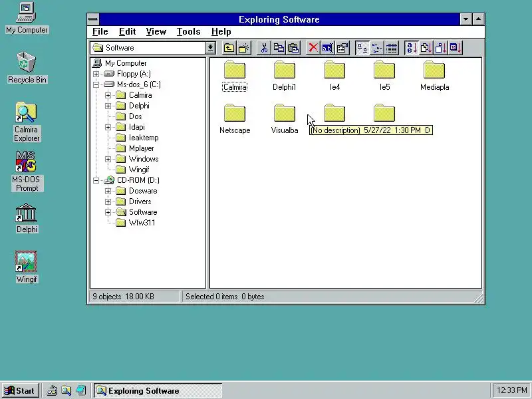Click the Rename (a.b) toolbar icon
Screen dimensions: 532x399
pyautogui.click(x=327, y=48)
